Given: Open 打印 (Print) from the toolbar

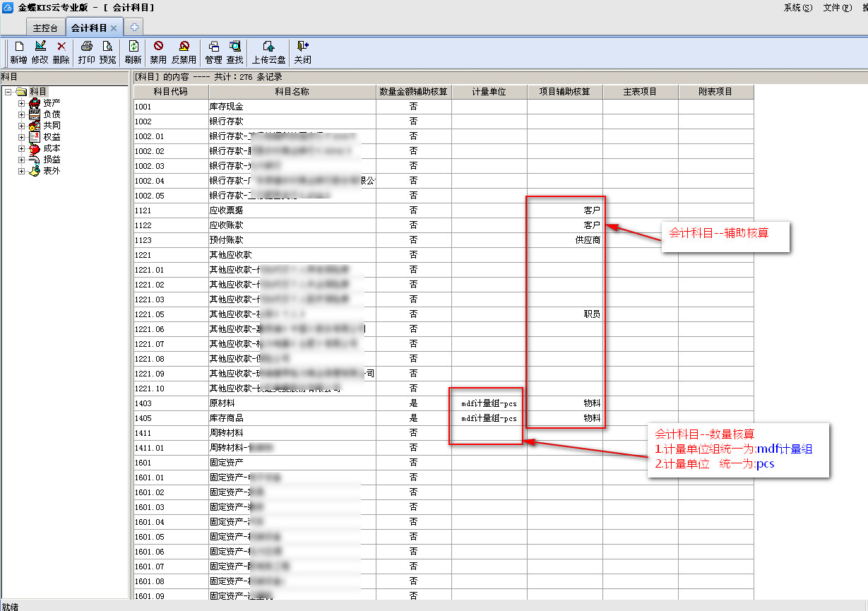Looking at the screenshot, I should pyautogui.click(x=86, y=47).
